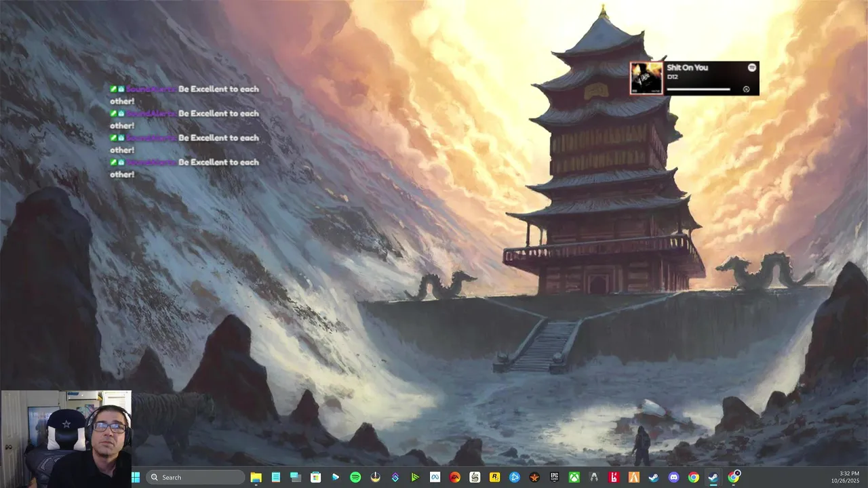Screen dimensions: 868x488
Task: Open the Windows Start menu
Action: point(136,477)
